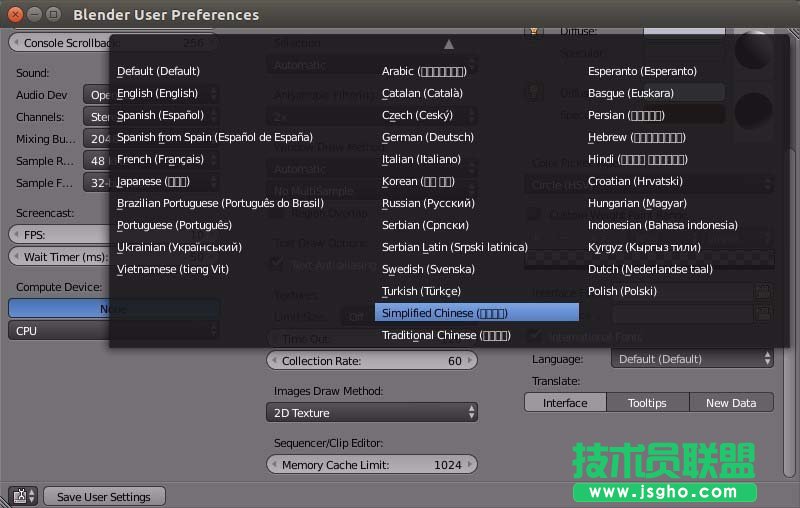Pick Brazilian Portuguese from the list

coord(220,203)
